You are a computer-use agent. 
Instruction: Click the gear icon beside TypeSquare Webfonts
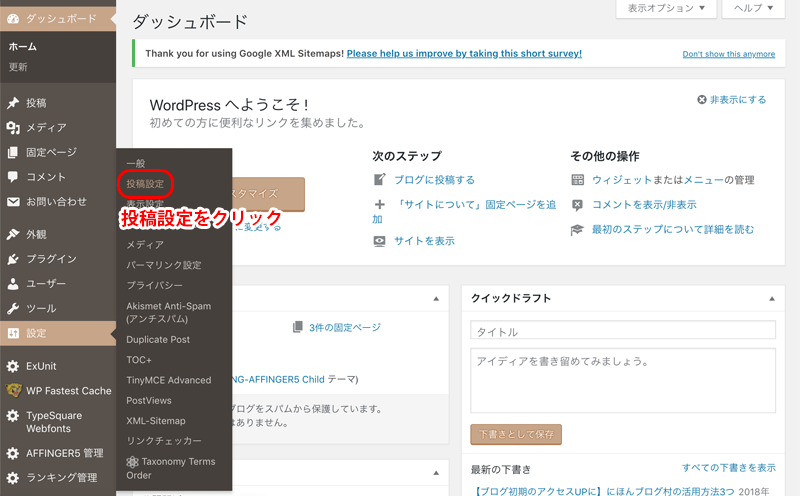[13, 415]
